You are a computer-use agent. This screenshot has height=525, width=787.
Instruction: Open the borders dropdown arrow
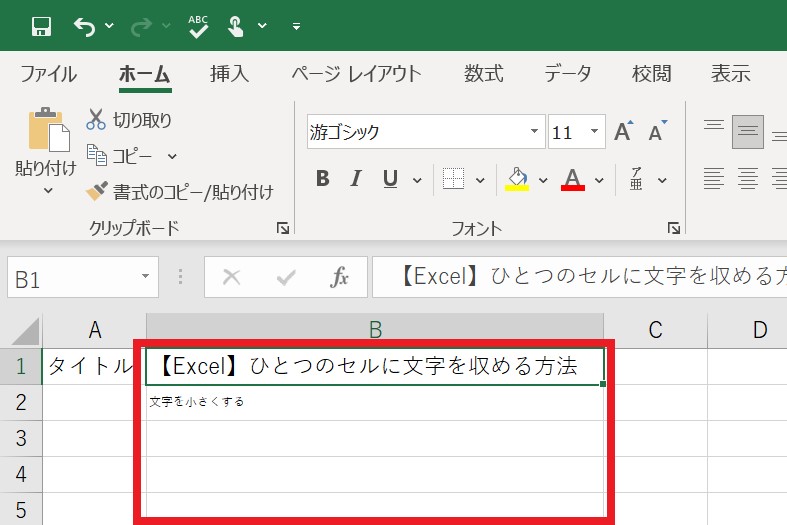tap(480, 180)
